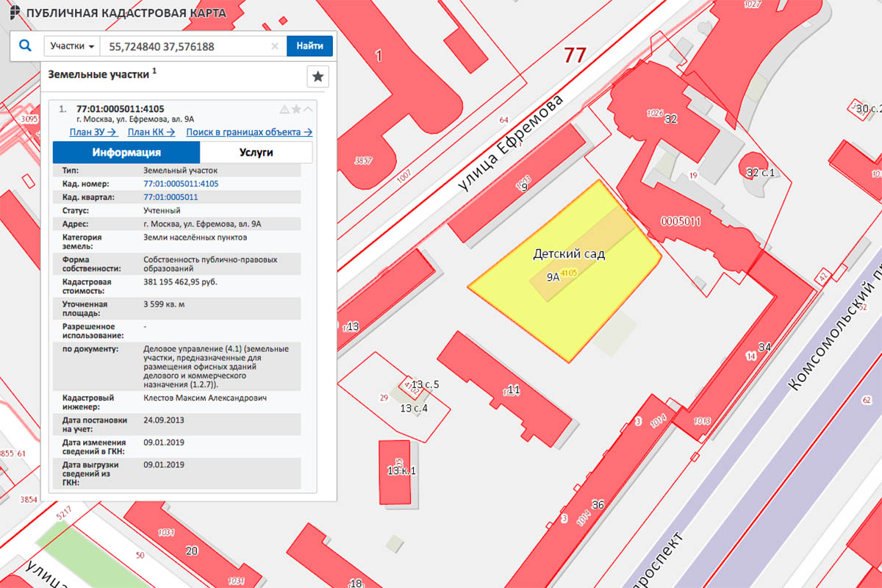Clear the search field with the X

point(275,46)
